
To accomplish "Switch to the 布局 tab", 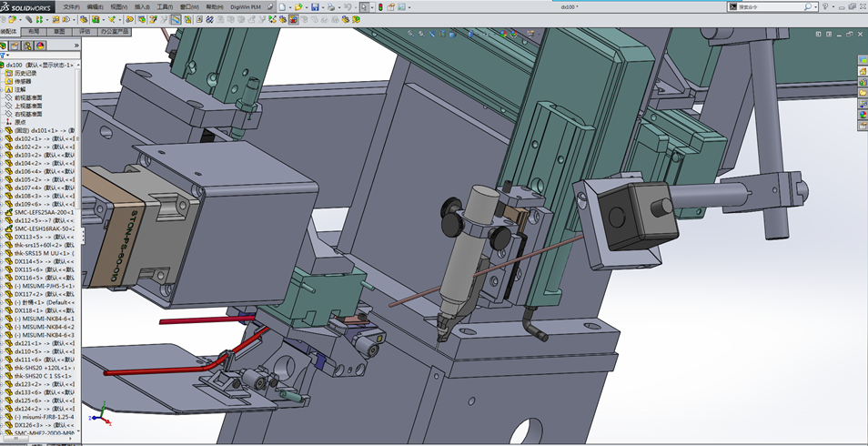I will pos(34,32).
